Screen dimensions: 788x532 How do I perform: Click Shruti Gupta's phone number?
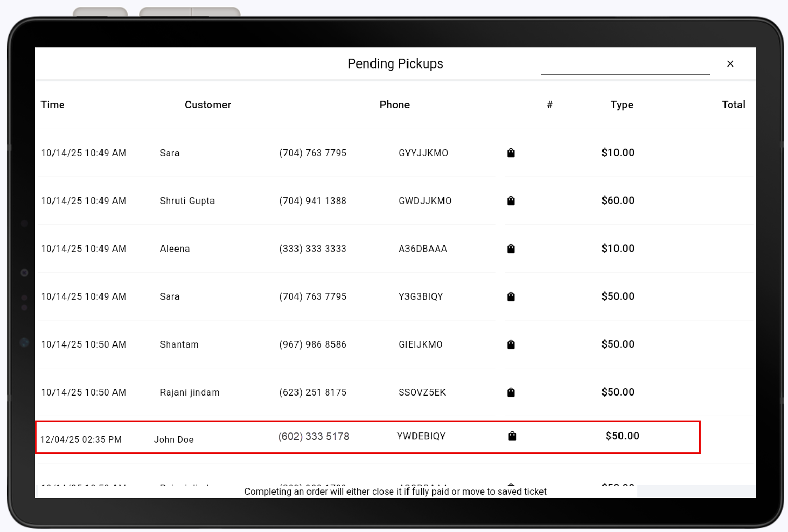[x=312, y=201]
